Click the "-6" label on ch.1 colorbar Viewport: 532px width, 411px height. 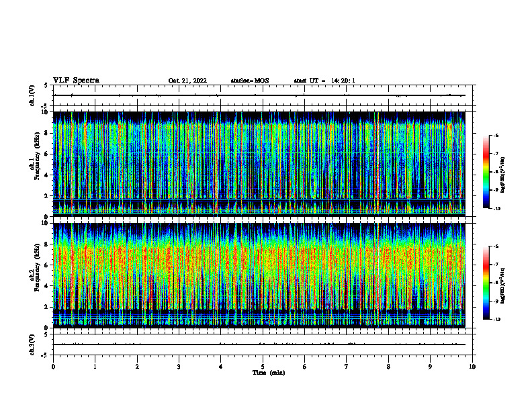pos(496,135)
